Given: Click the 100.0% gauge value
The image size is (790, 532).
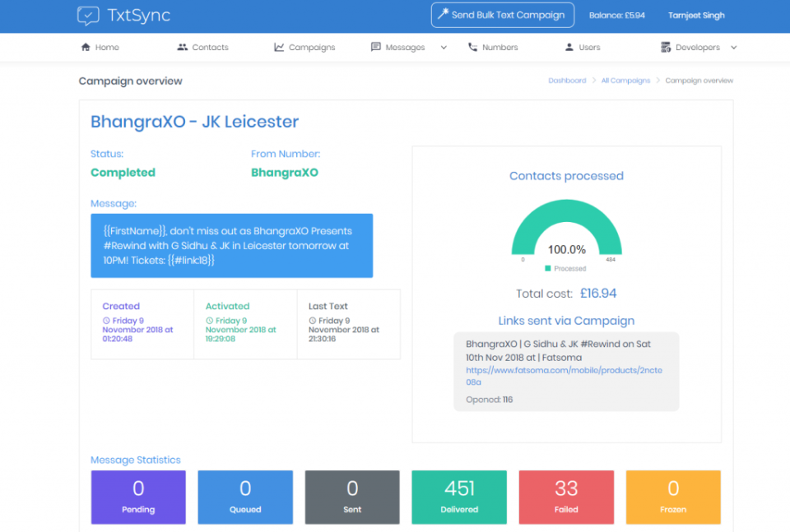Looking at the screenshot, I should 567,250.
